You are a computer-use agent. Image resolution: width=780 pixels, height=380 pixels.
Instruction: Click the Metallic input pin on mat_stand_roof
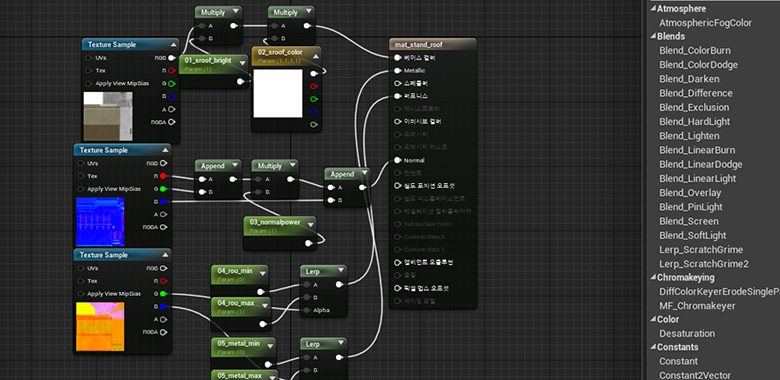(397, 71)
